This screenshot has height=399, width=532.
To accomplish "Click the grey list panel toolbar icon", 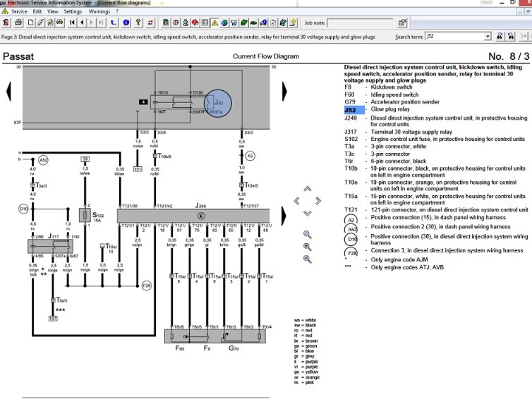I will click(x=205, y=23).
